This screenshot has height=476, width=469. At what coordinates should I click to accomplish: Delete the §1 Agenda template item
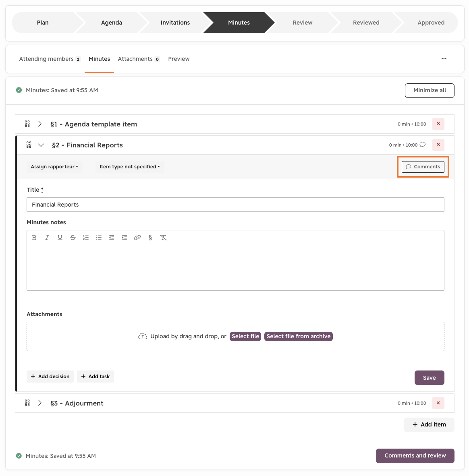tap(438, 124)
